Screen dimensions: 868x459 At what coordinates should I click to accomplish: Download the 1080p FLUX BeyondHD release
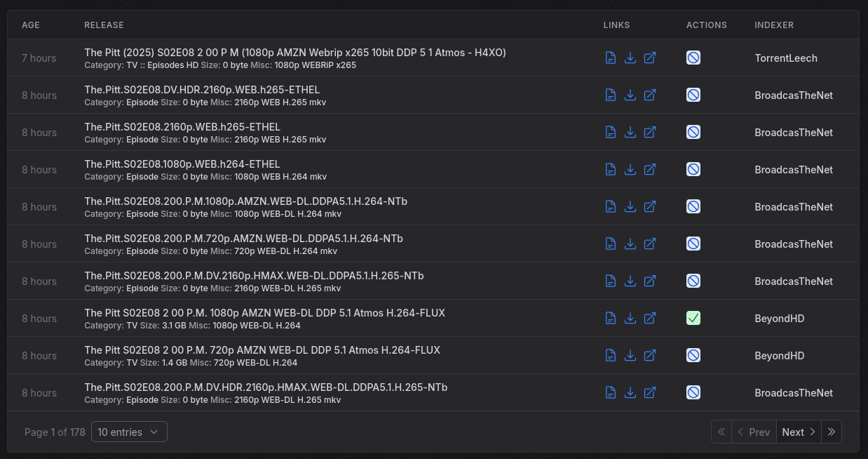(x=630, y=318)
